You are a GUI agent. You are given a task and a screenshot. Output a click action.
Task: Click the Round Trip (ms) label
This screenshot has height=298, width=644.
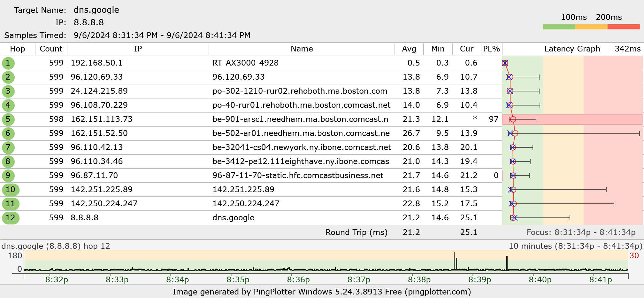point(356,232)
